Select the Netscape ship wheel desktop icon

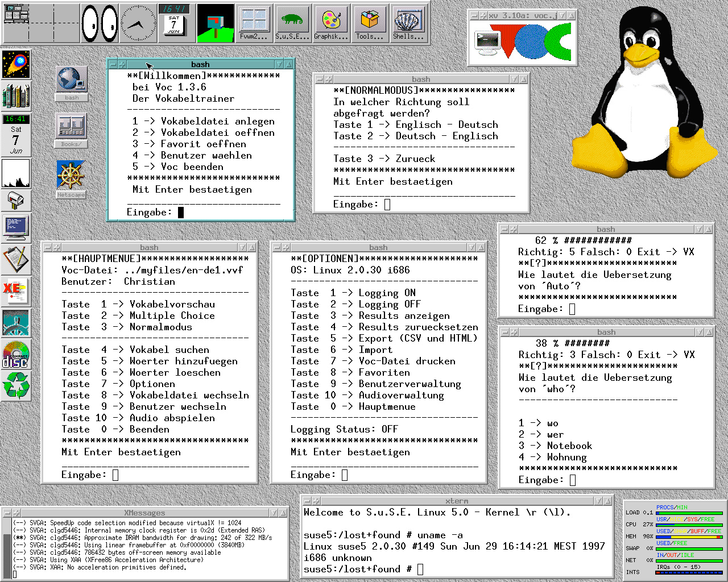click(71, 179)
